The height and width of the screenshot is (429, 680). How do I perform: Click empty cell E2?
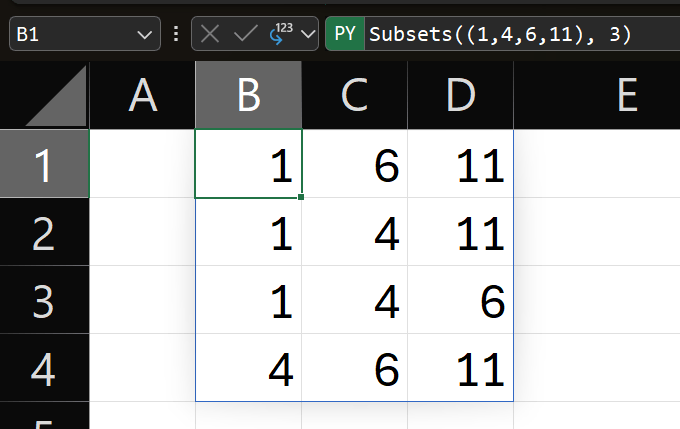[x=597, y=232]
